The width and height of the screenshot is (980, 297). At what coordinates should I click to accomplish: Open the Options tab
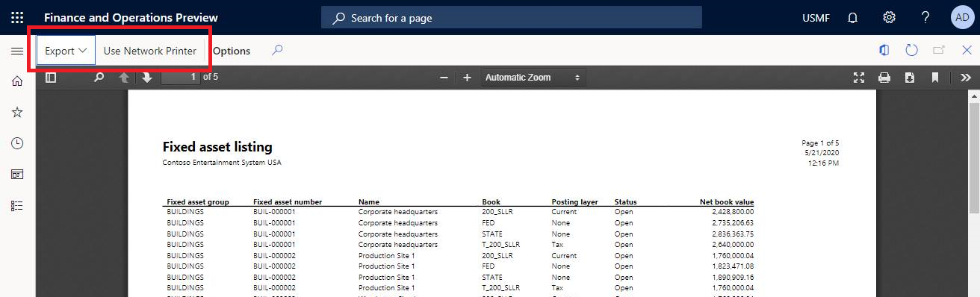click(x=232, y=51)
